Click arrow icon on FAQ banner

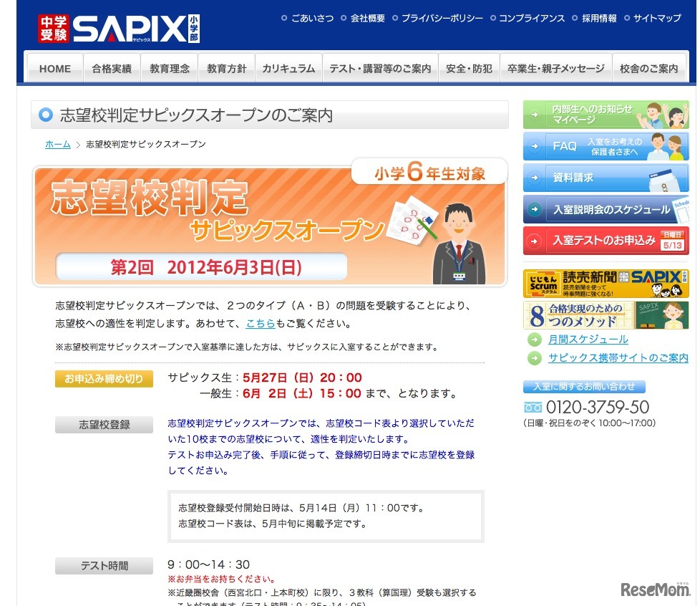(535, 146)
